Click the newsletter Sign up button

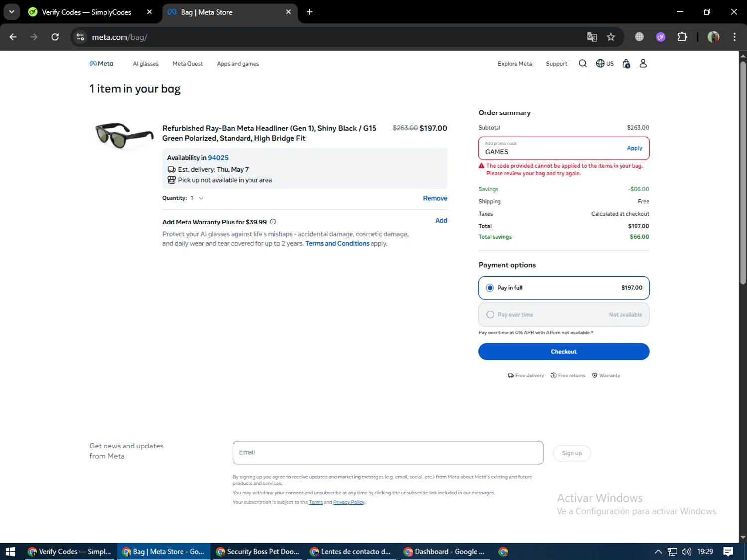[x=572, y=453]
